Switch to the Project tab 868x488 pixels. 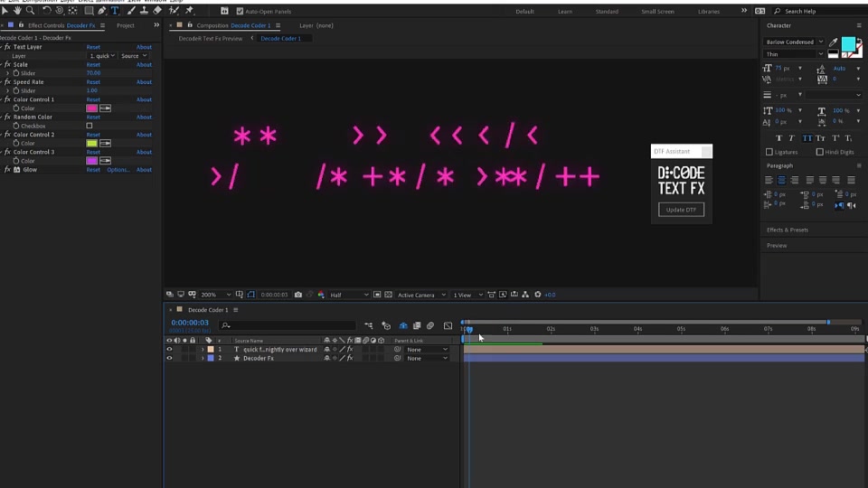point(125,25)
